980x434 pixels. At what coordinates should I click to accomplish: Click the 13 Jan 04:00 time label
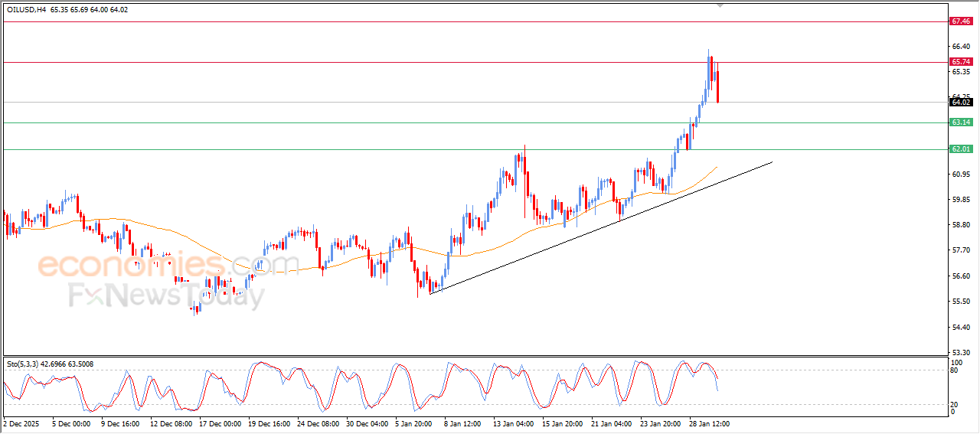pyautogui.click(x=512, y=423)
